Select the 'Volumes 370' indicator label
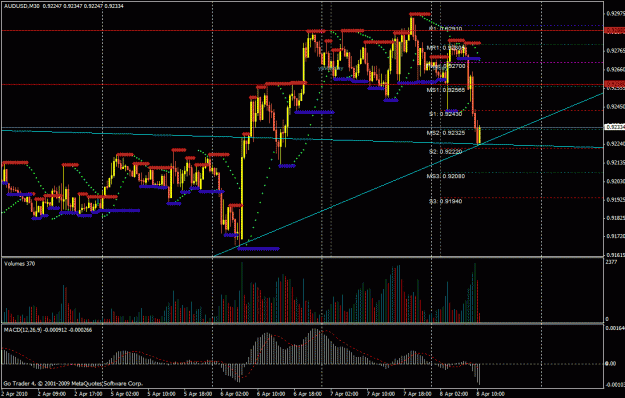The height and width of the screenshot is (398, 625). tap(19, 263)
